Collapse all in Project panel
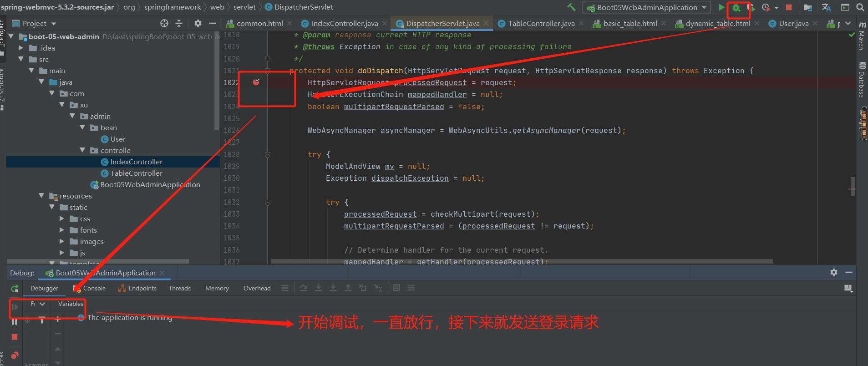 tap(179, 23)
